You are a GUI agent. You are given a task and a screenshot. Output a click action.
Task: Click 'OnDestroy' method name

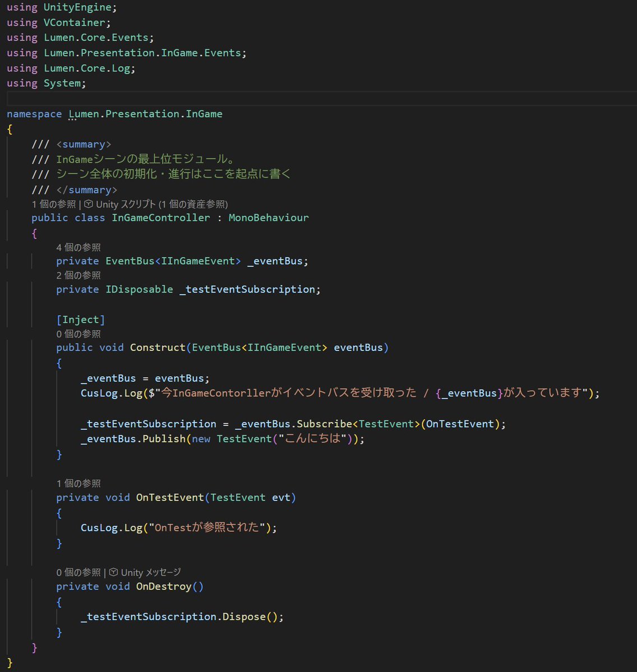(x=164, y=586)
